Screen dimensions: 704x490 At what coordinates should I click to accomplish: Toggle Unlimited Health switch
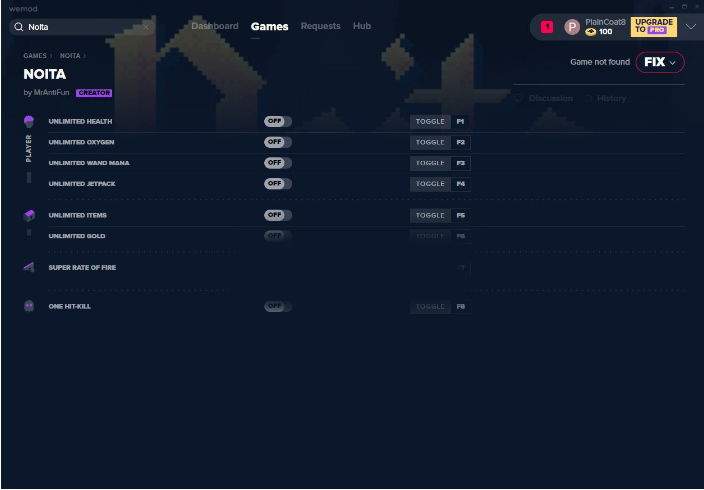[278, 121]
